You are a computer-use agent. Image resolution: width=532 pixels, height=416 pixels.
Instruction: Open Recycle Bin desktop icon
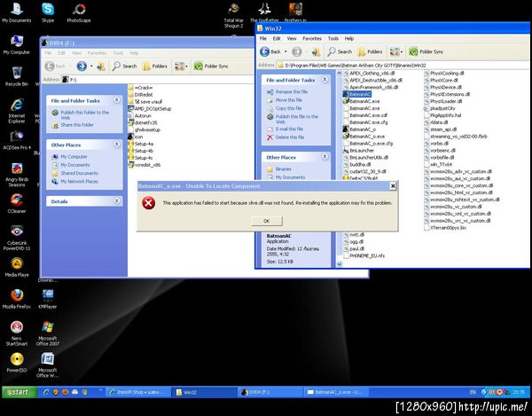(17, 76)
